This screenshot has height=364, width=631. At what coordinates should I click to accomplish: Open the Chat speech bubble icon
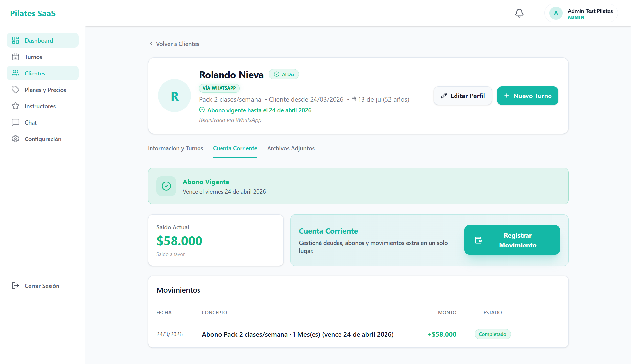click(15, 122)
